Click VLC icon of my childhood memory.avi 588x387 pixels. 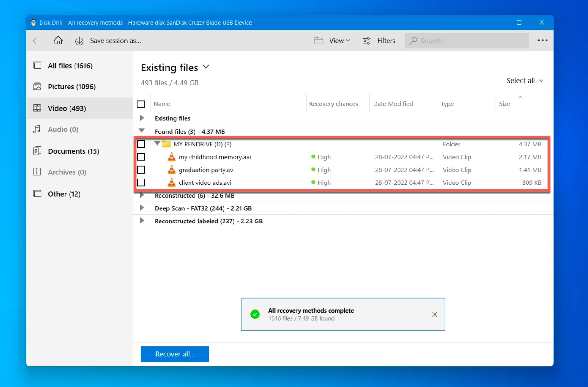[x=171, y=157]
